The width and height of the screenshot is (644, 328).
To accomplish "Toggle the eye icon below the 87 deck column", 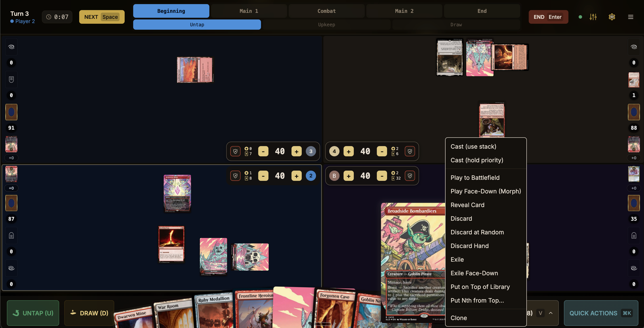I will [11, 268].
